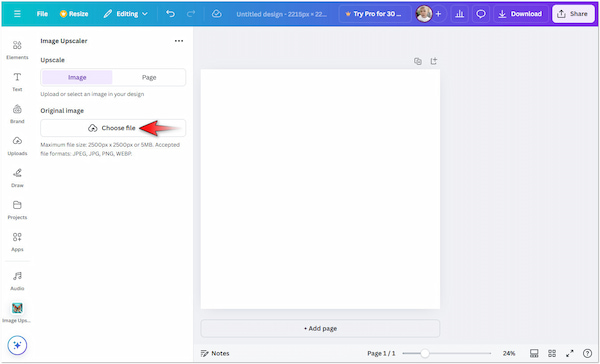Click the Add page button
The height and width of the screenshot is (364, 600).
(320, 328)
